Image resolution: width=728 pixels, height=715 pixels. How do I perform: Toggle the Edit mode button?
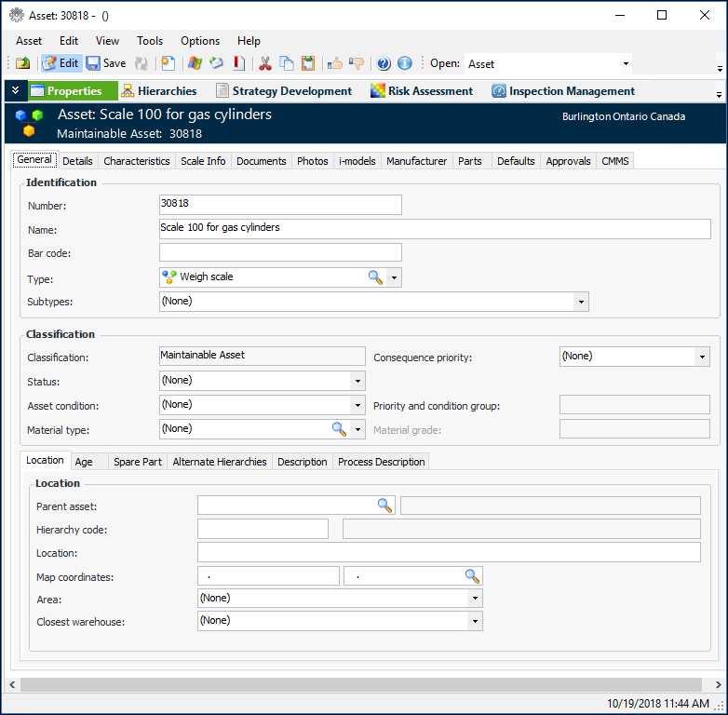[61, 63]
